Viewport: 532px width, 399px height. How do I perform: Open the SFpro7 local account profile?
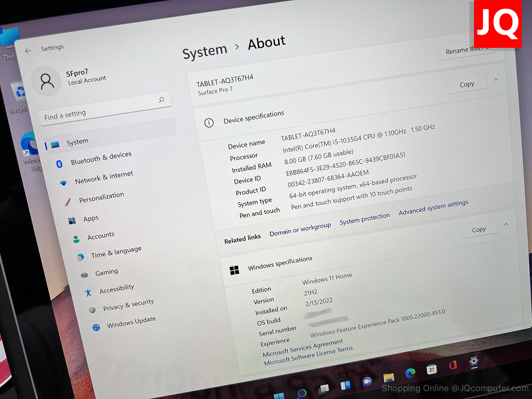coord(69,79)
